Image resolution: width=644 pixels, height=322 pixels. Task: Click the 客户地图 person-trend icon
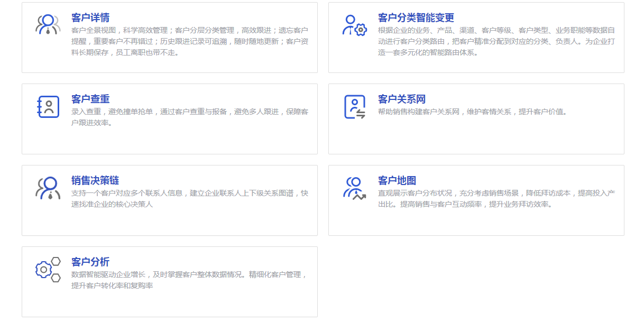(354, 188)
